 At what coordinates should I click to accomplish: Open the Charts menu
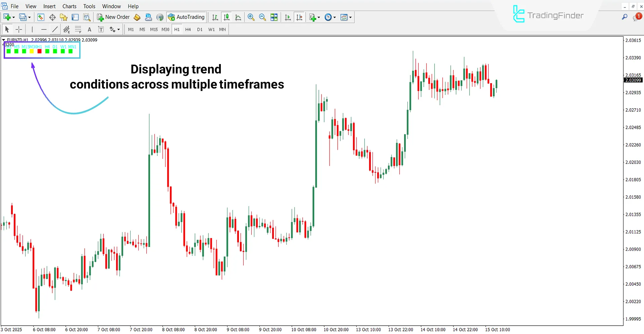[69, 6]
